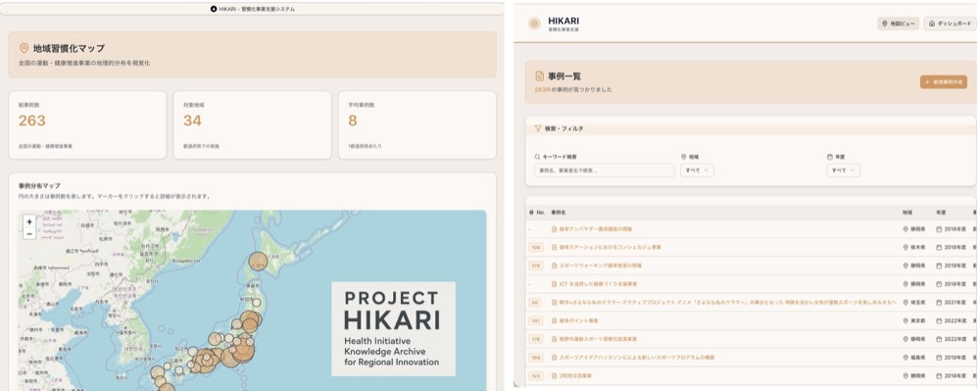Screen dimensions: 980x391
Task: Click the No. column header
Action: [537, 213]
